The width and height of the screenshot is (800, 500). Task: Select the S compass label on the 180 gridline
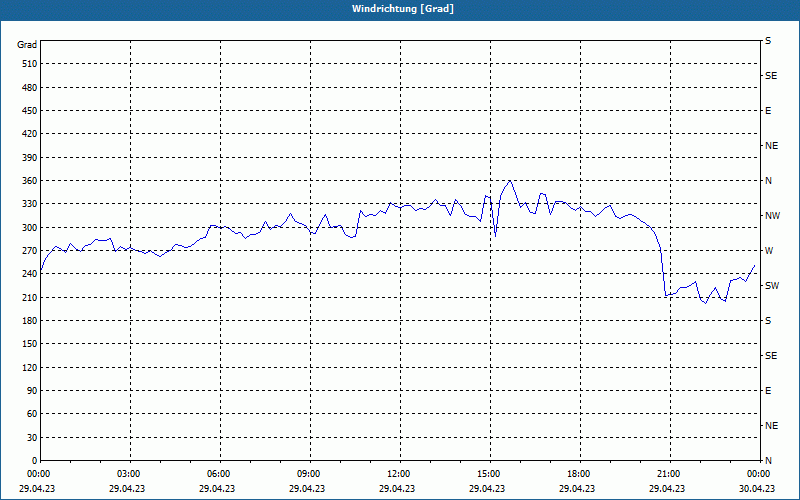tap(768, 320)
